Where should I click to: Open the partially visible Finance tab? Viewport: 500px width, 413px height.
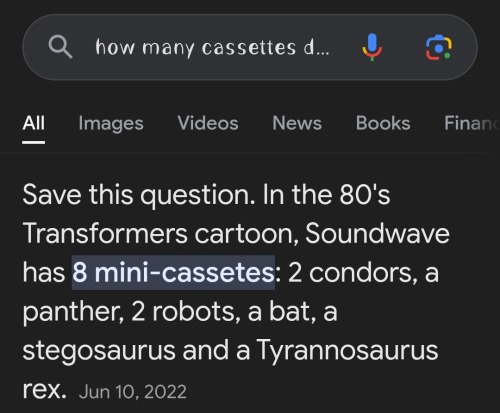[x=472, y=123]
